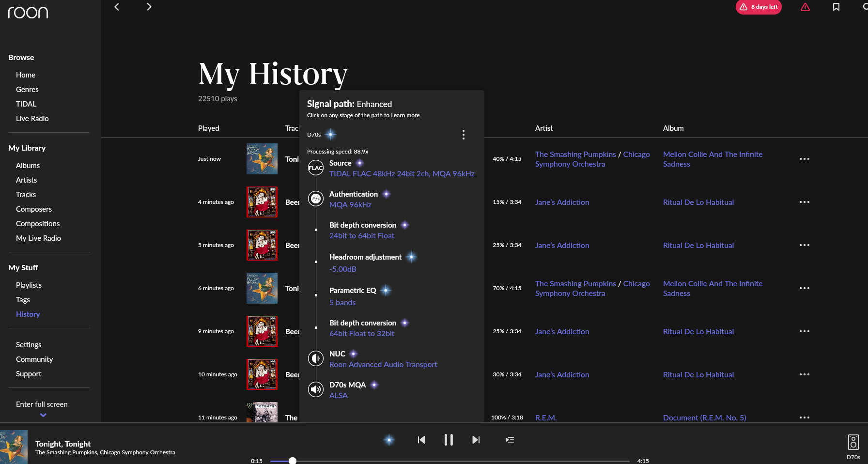Screen dimensions: 868x464
Task: Click the star beside Headroom adjustment
Action: [411, 257]
